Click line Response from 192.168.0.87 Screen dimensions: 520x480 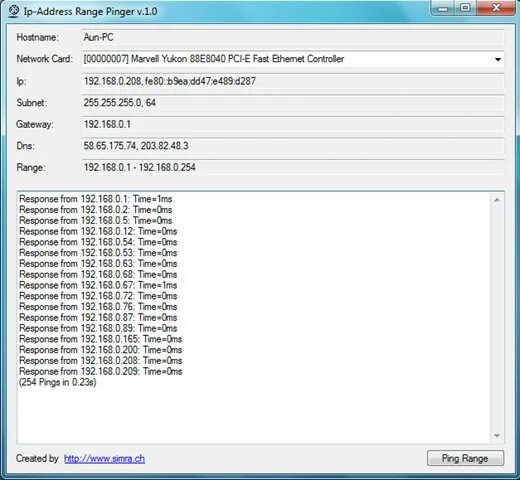tap(98, 317)
